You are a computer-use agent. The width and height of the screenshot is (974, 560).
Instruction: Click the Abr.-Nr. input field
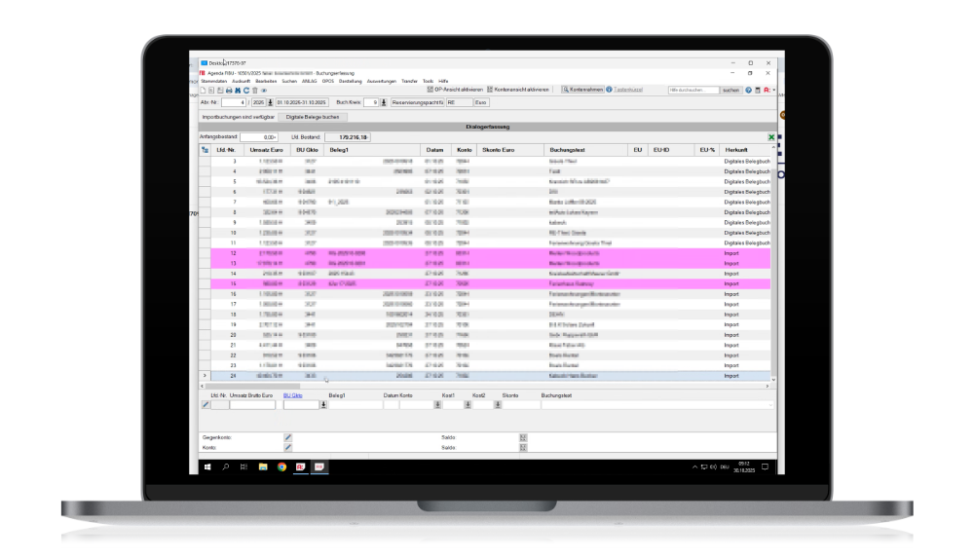[x=234, y=102]
